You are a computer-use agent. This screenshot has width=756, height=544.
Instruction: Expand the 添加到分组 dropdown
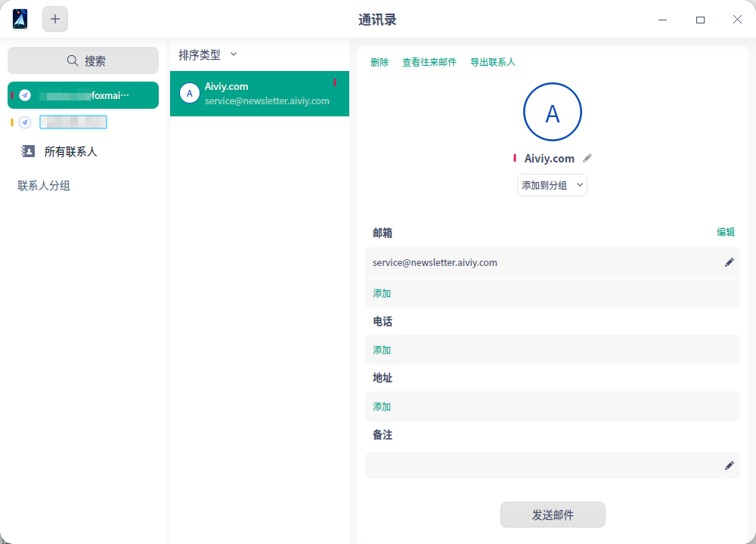[552, 185]
